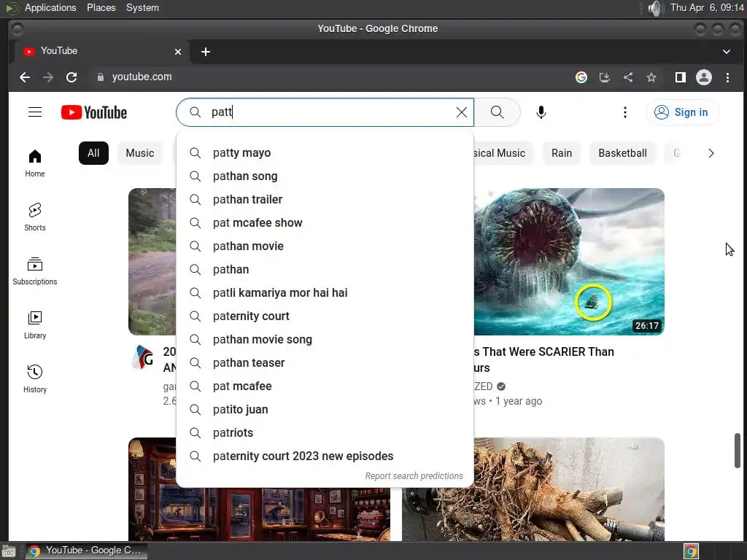The image size is (747, 560).
Task: Choose suggestion 'patriots'
Action: (325, 433)
